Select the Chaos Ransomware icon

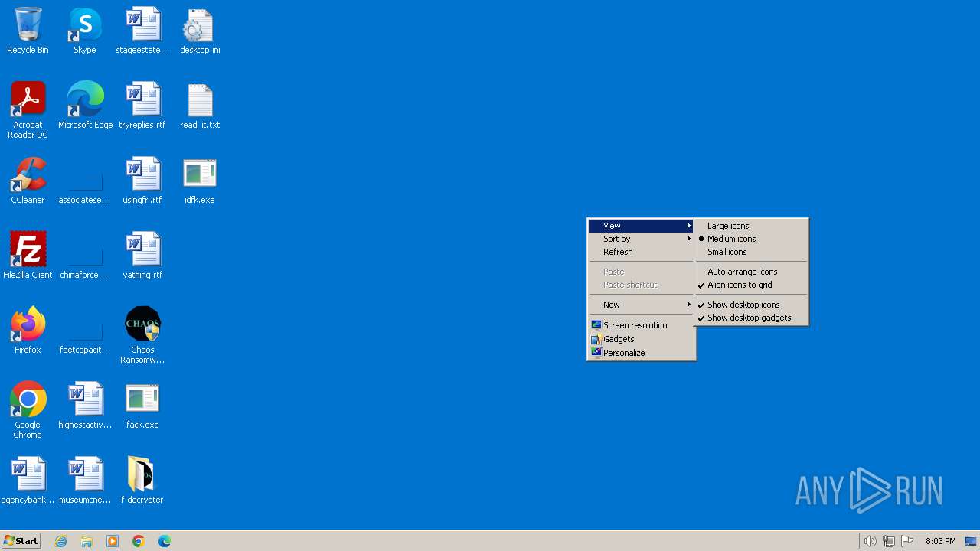tap(142, 336)
